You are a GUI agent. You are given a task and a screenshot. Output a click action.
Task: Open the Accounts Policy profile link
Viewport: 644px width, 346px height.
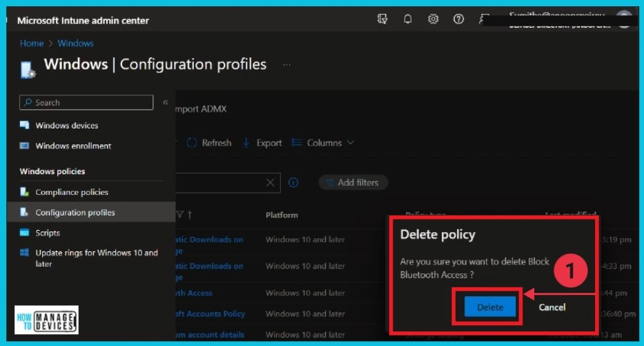[211, 314]
